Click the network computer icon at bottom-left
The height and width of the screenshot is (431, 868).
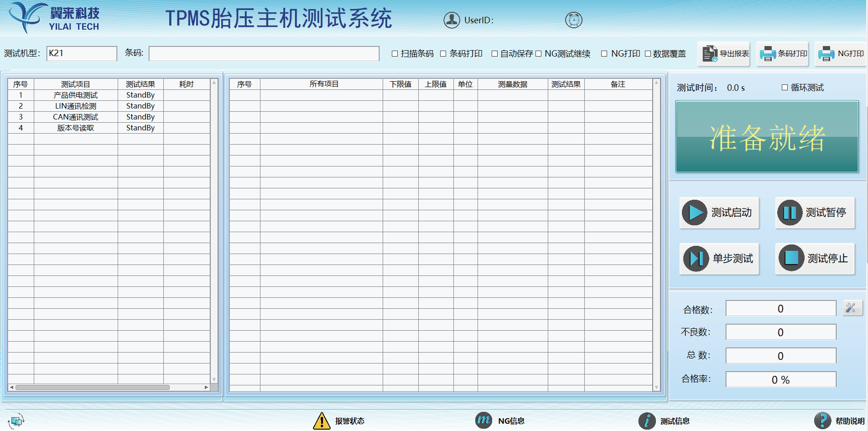click(16, 421)
